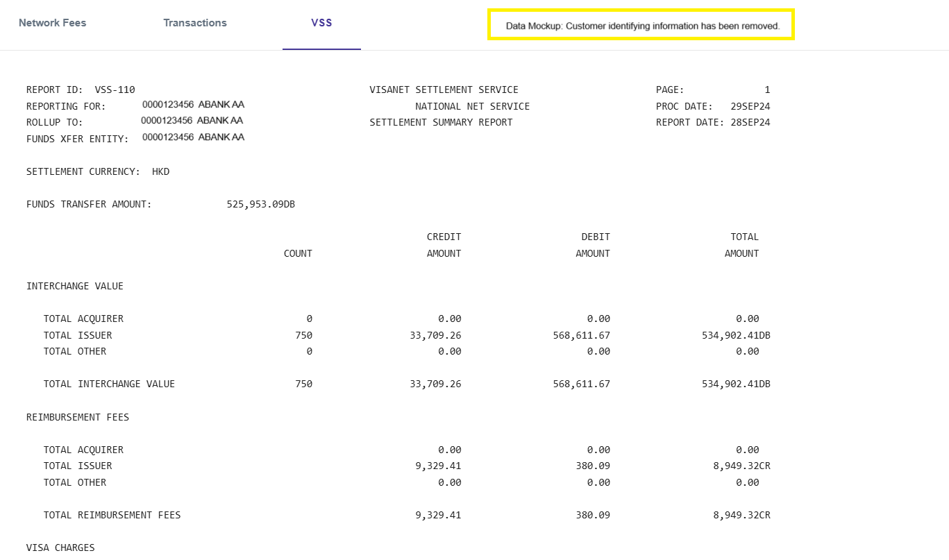Viewport: 949px width, 560px height.
Task: Click the TOTAL INTERCHANGE VALUE row label
Action: point(109,384)
